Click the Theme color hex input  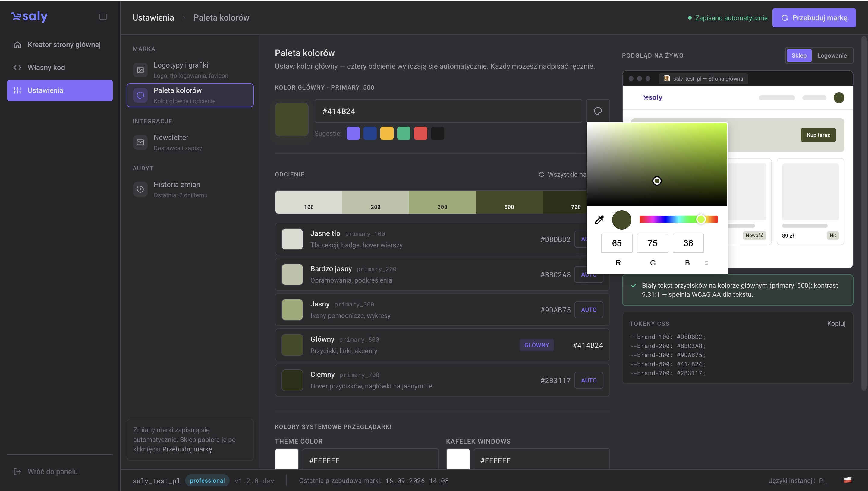(371, 459)
